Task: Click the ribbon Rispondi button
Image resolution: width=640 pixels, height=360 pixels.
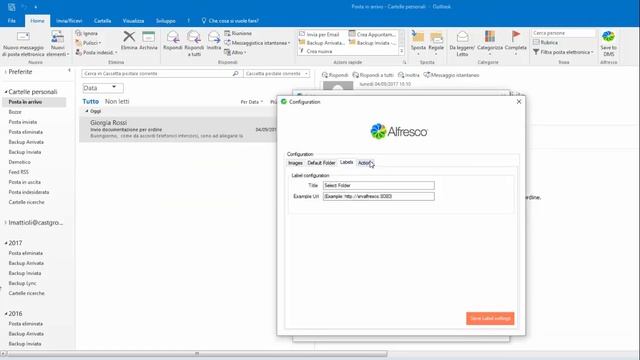Action: 173,41
